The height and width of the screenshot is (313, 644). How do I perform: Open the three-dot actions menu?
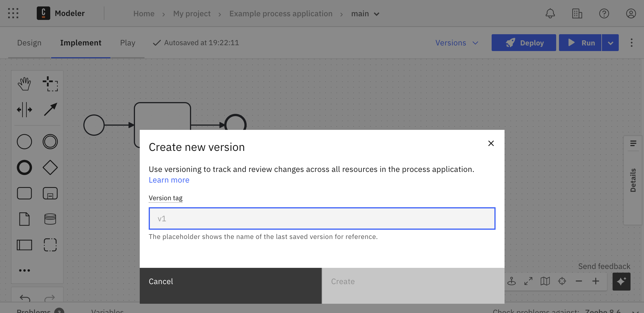(x=631, y=43)
